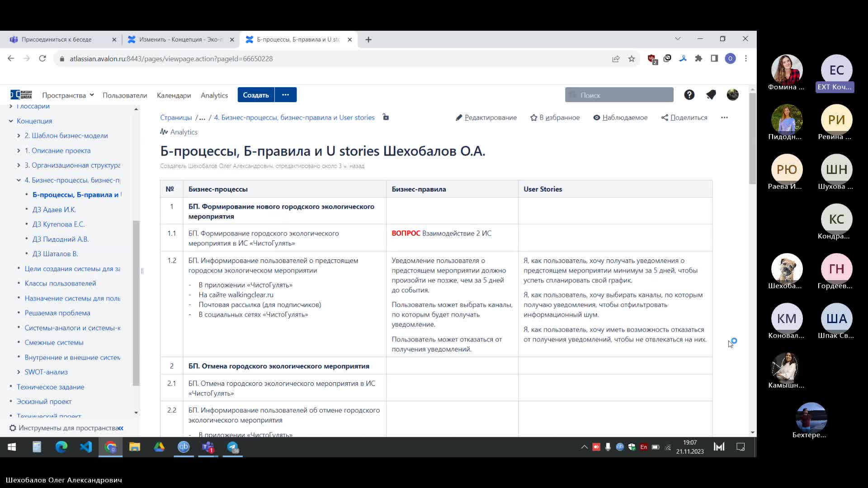Bookmark page with star icon in address bar
This screenshot has width=868, height=488.
click(632, 59)
